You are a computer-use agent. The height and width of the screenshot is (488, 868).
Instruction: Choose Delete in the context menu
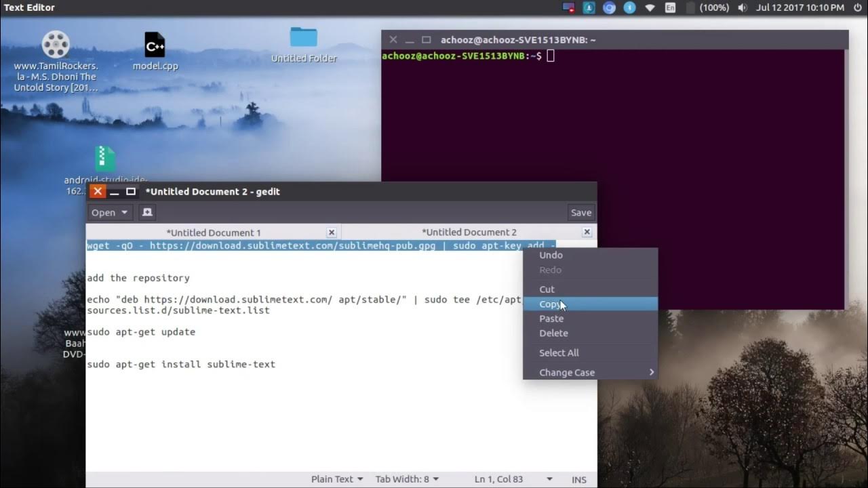pyautogui.click(x=590, y=333)
